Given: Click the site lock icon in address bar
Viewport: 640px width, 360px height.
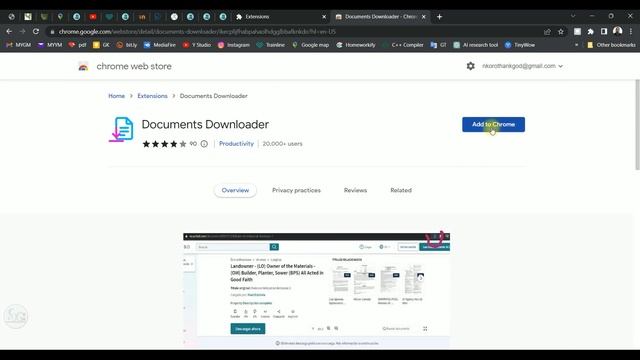Looking at the screenshot, I should tap(52, 32).
